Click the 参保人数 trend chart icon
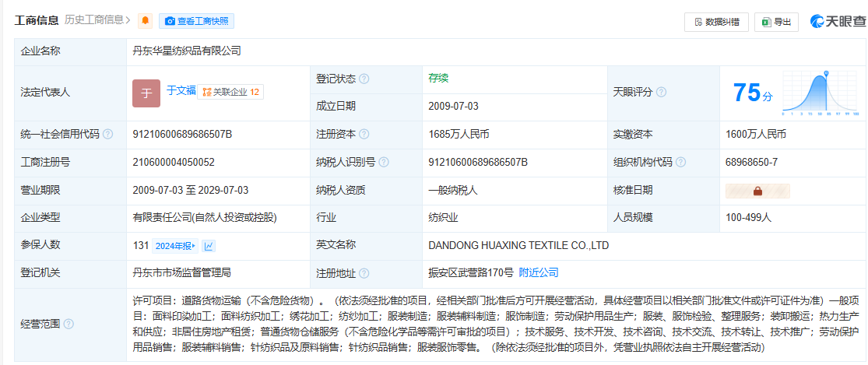Image resolution: width=868 pixels, height=365 pixels. [209, 246]
